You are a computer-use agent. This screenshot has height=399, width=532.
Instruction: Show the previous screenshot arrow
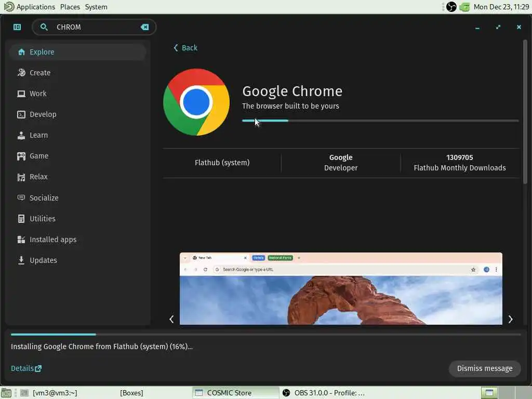coord(171,320)
